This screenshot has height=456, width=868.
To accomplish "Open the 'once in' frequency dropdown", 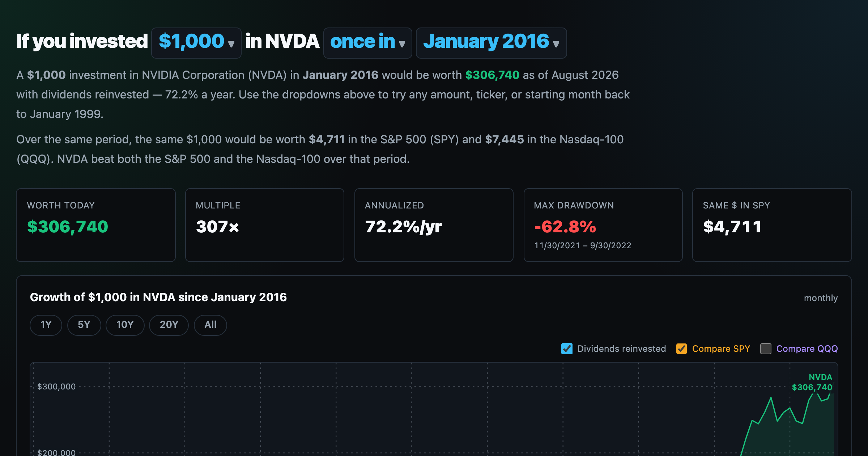I will point(367,43).
